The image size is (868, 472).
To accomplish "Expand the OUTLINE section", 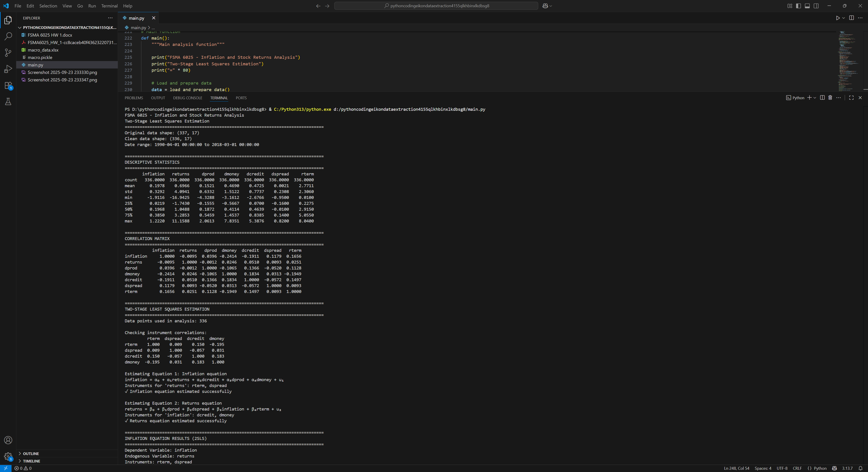I will [67, 453].
